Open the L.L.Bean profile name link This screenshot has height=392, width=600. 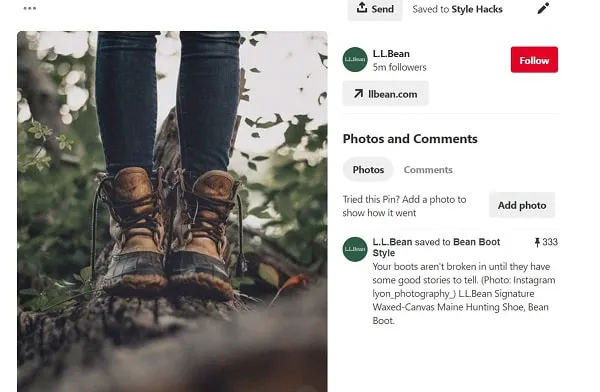[391, 54]
